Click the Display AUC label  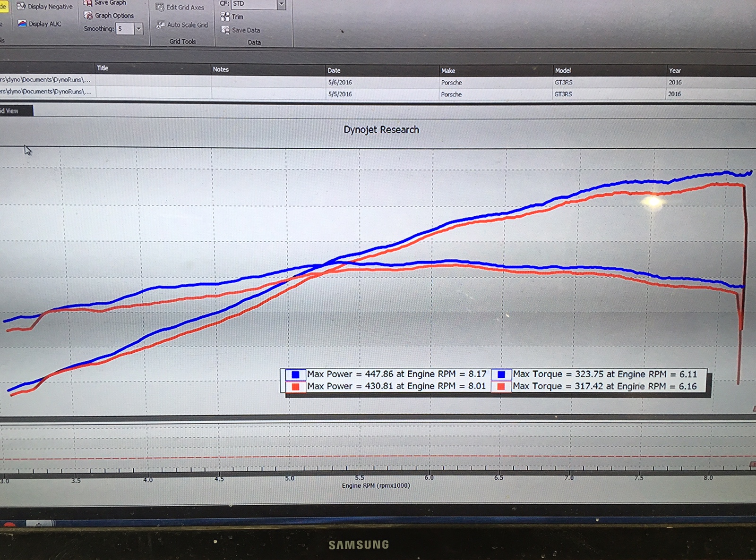45,24
